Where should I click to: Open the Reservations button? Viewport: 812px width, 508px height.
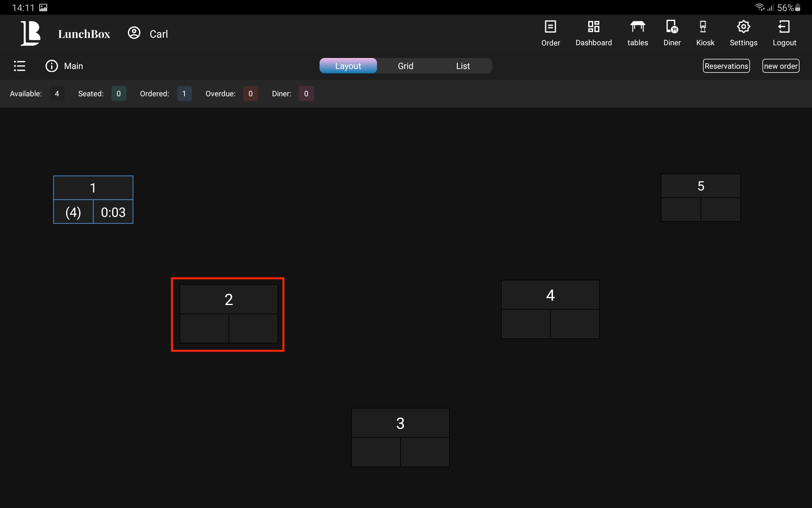726,66
